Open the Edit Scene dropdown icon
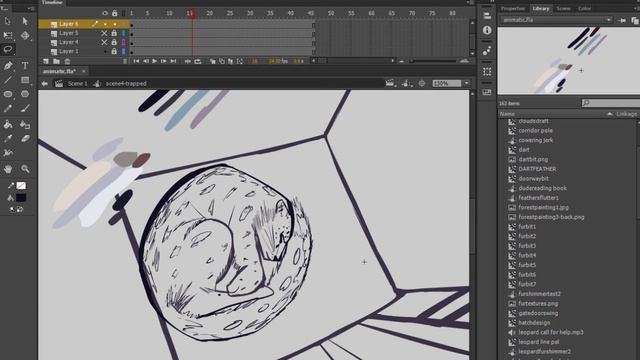640x360 pixels. [x=390, y=83]
